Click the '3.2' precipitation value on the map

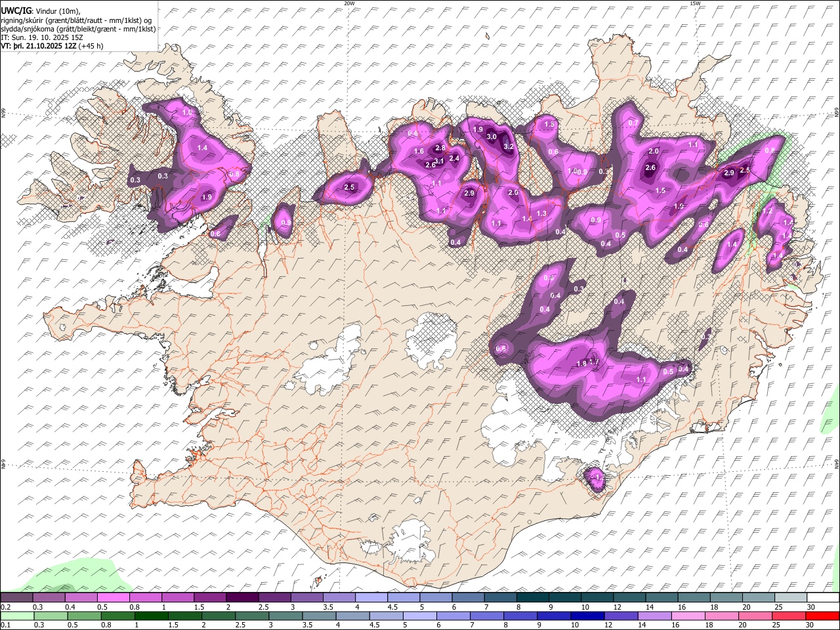[x=508, y=147]
